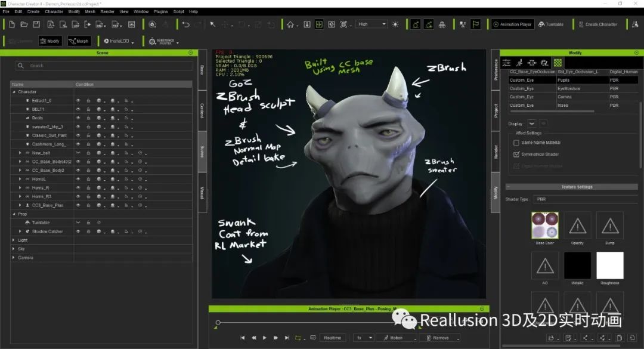Click the black Metallic texture swatch

pos(577,265)
